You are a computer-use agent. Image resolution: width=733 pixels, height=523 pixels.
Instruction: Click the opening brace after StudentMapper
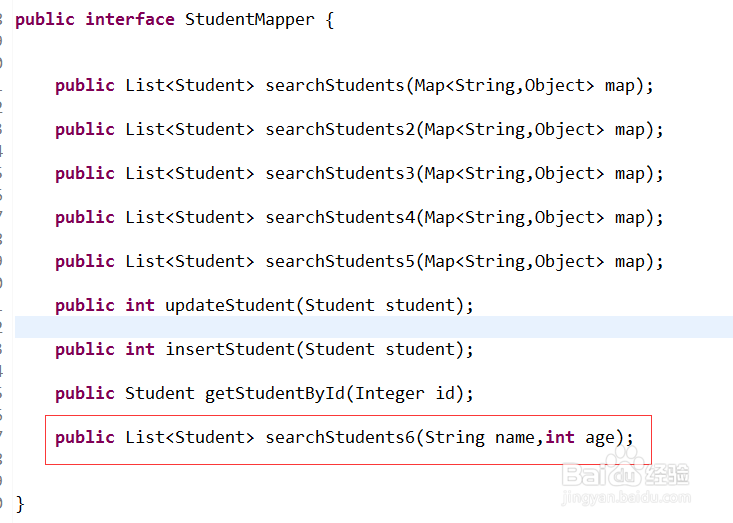click(329, 20)
